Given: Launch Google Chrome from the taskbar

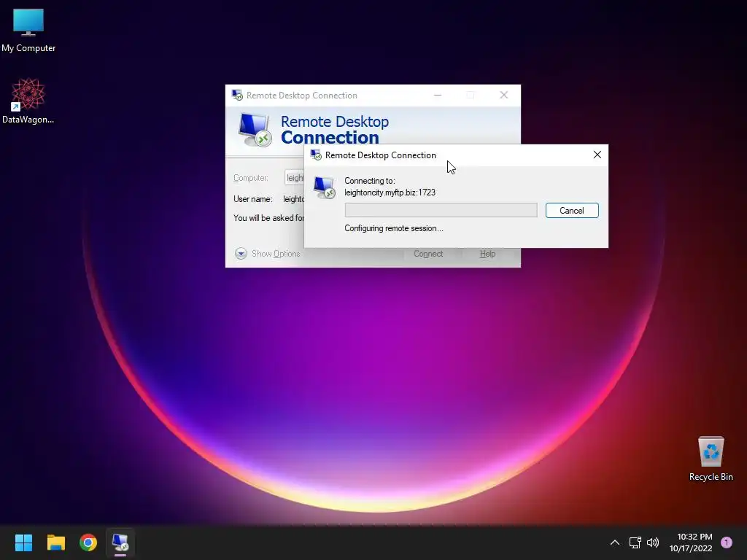Looking at the screenshot, I should (x=88, y=542).
